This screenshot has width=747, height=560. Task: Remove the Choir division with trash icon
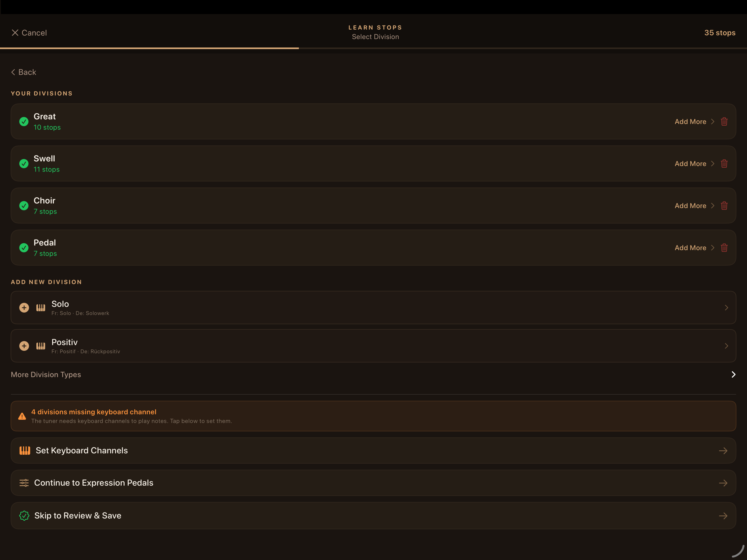(x=724, y=206)
